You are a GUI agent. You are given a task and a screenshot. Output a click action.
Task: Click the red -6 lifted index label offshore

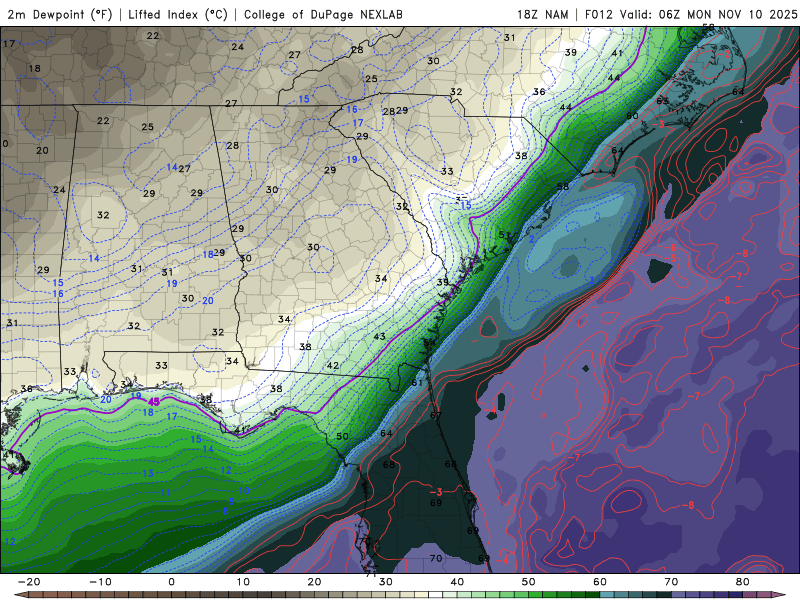click(x=670, y=248)
